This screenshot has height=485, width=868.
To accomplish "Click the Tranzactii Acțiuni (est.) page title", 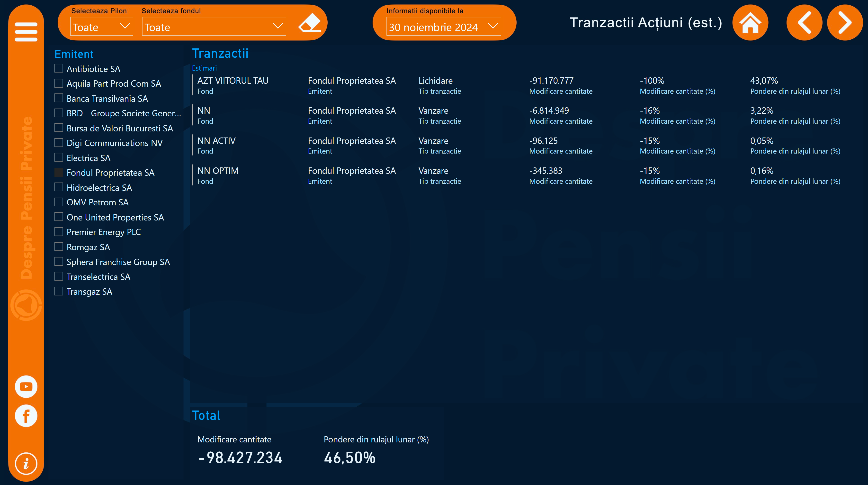I will pos(646,23).
